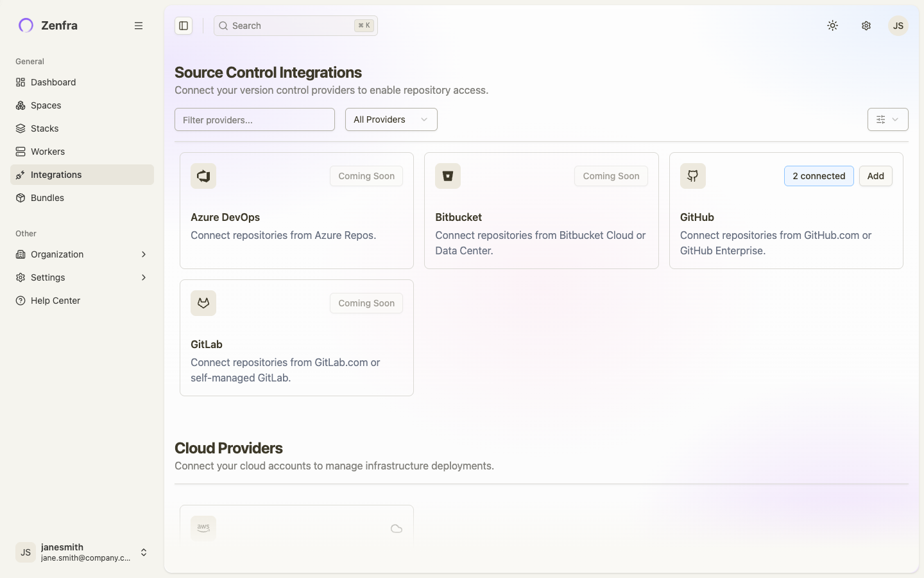The height and width of the screenshot is (578, 924).
Task: Select the AWS cloud provider icon
Action: pos(203,527)
